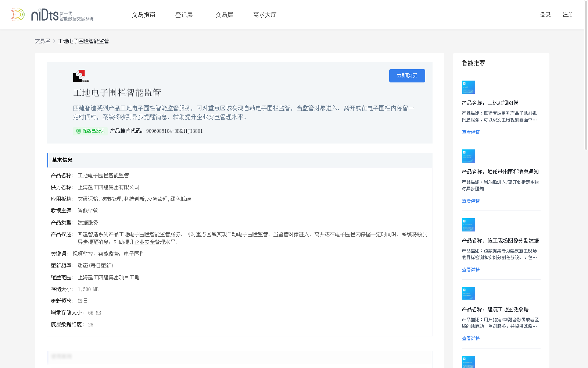Click the 基本信息 section header
This screenshot has width=588, height=368.
(240, 160)
